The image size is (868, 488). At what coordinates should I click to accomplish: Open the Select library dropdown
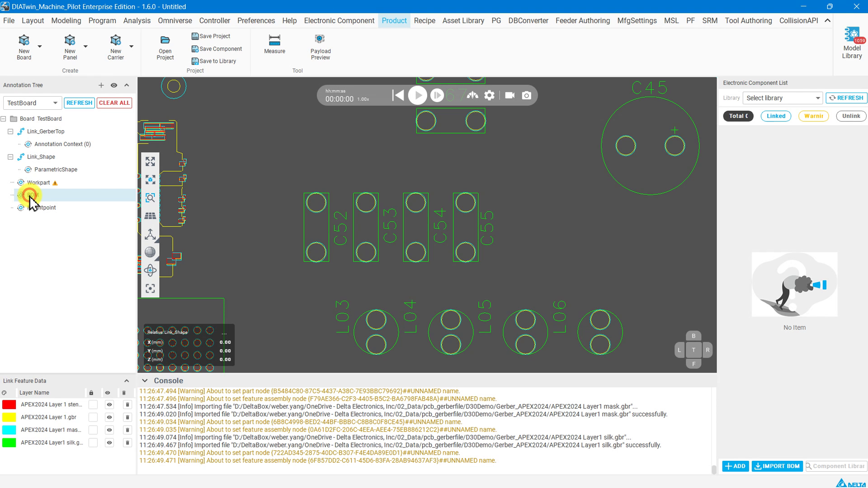click(x=783, y=98)
